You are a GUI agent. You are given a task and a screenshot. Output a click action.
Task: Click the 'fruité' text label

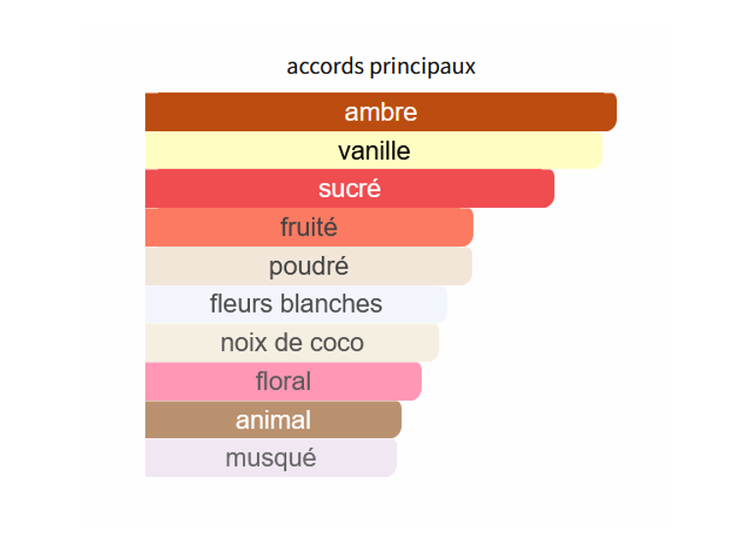309,227
